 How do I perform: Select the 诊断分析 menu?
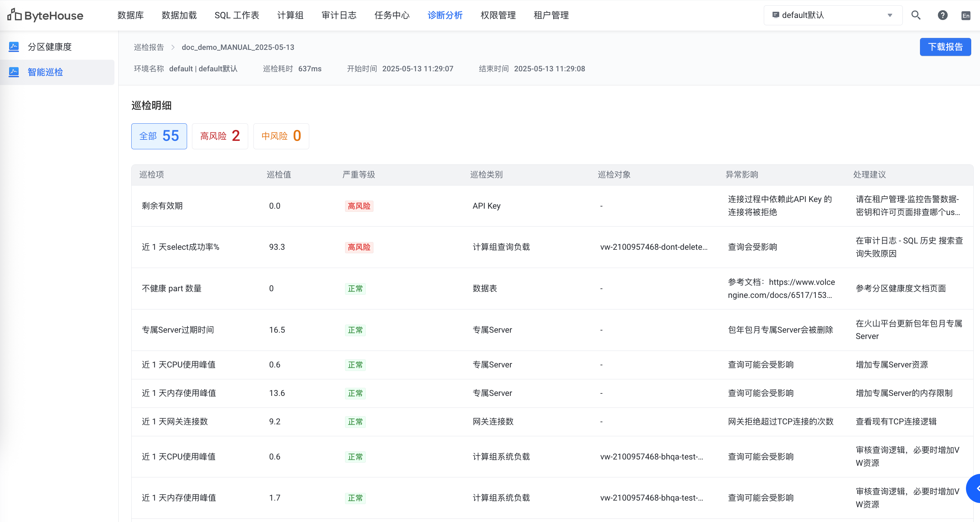445,15
